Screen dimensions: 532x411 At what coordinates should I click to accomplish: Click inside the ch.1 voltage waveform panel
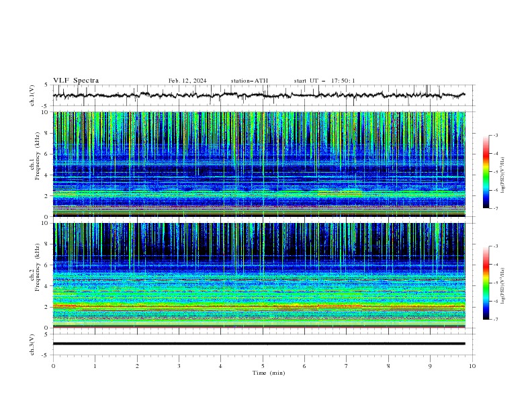[x=263, y=95]
